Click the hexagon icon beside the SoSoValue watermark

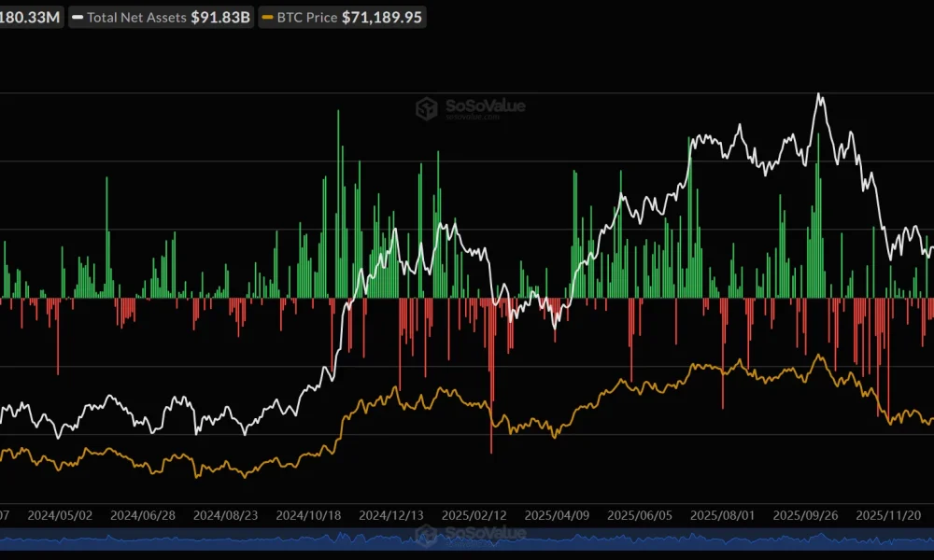point(428,107)
